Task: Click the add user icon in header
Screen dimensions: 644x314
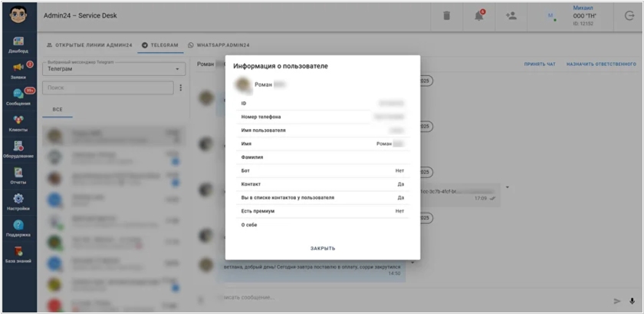Action: point(511,16)
